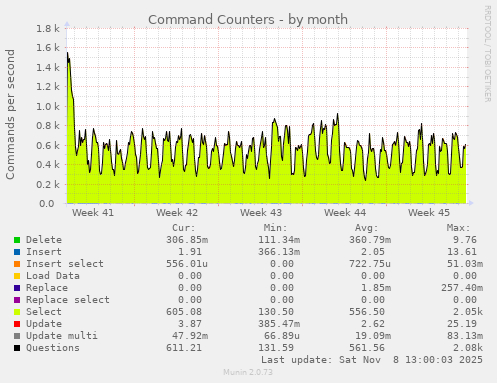Click the Questions max value 2.08k
Viewport: 497px width, 383px height.
[x=468, y=348]
